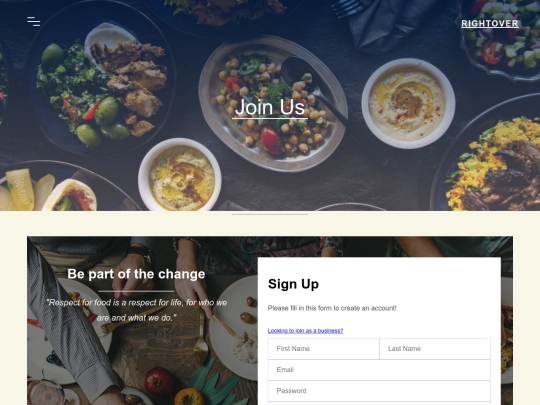Viewport: 540px width, 405px height.
Task: Go to the RIGHTOVER home link
Action: click(490, 24)
